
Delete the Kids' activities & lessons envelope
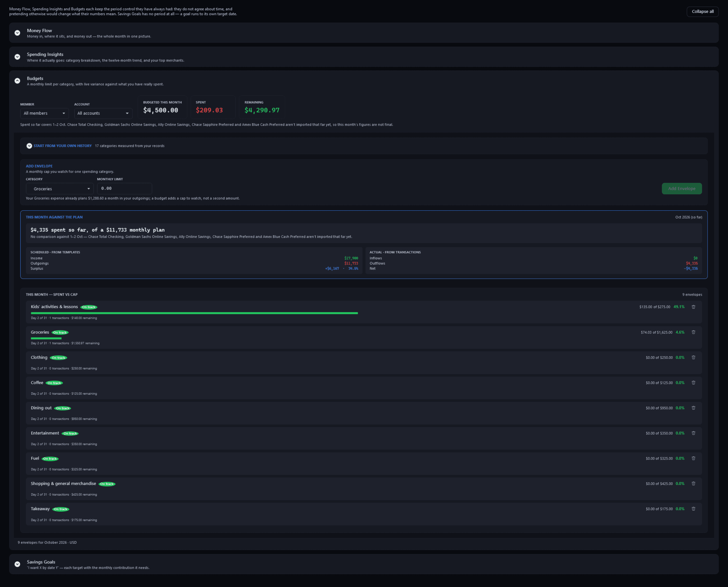point(693,307)
